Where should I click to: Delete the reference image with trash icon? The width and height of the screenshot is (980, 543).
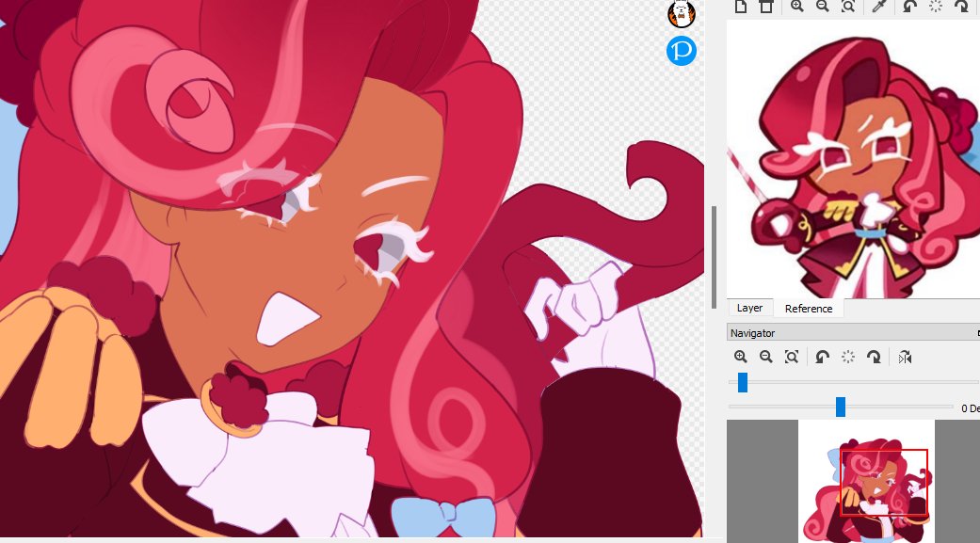(765, 7)
